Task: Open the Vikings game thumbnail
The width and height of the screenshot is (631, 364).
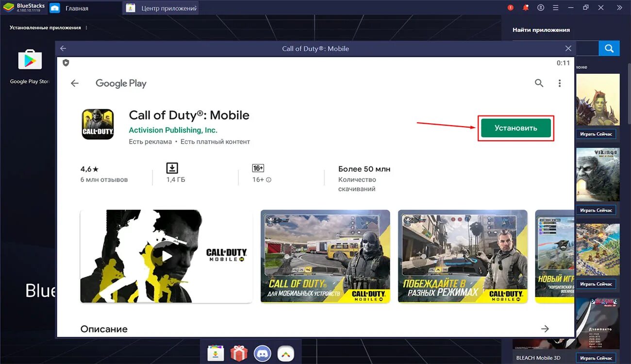Action: [x=598, y=175]
